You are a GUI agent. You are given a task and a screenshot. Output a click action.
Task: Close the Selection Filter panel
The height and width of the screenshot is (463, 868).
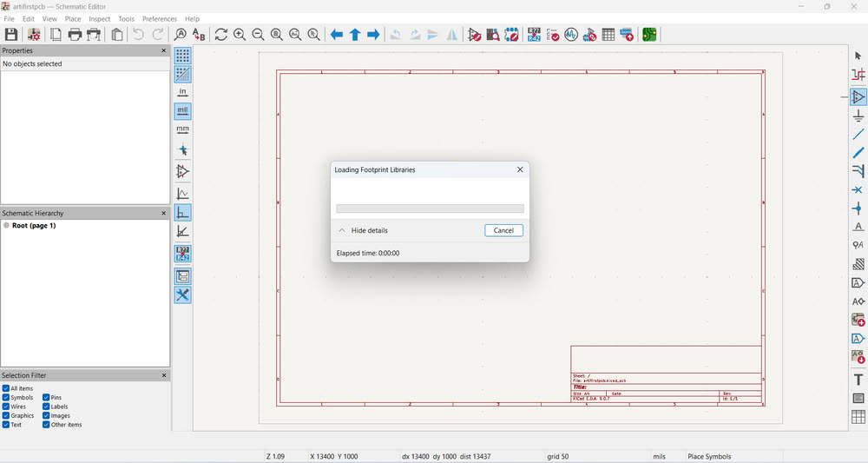164,375
